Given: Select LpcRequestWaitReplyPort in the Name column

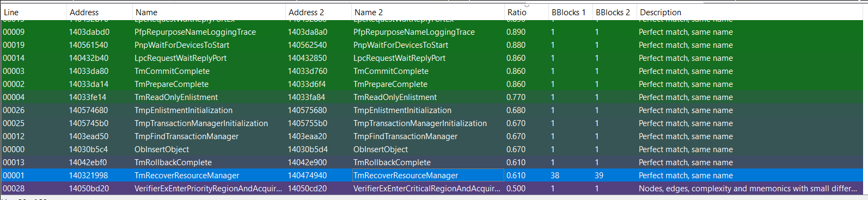Looking at the screenshot, I should (x=180, y=58).
